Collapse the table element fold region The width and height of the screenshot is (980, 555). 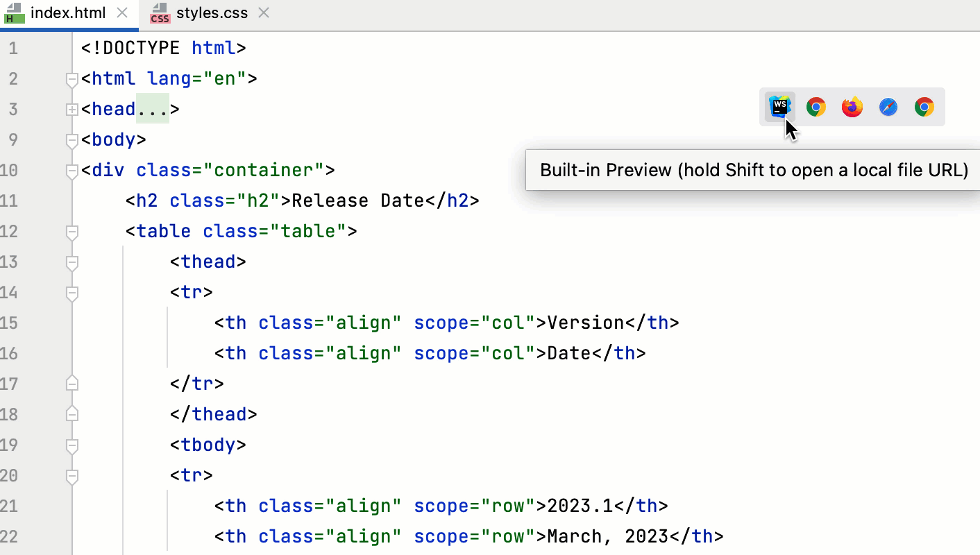click(71, 232)
